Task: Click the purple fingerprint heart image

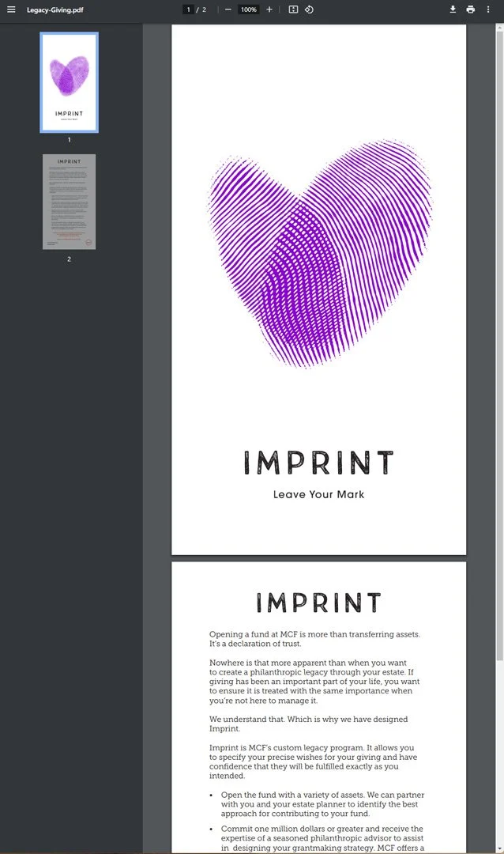Action: (320, 254)
